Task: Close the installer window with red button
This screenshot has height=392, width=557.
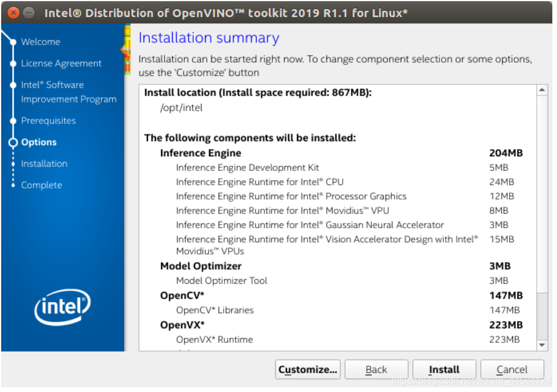Action: coord(13,13)
